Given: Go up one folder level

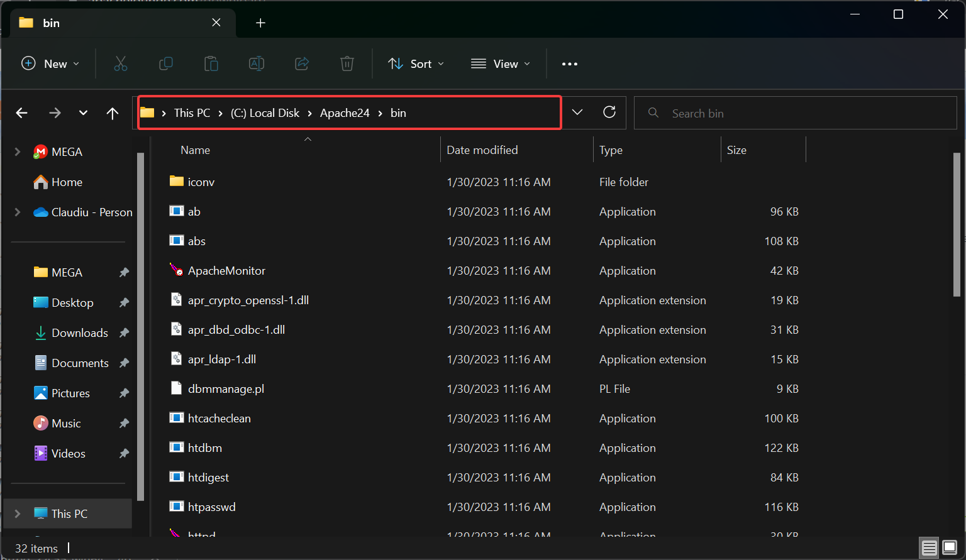Looking at the screenshot, I should [x=113, y=113].
